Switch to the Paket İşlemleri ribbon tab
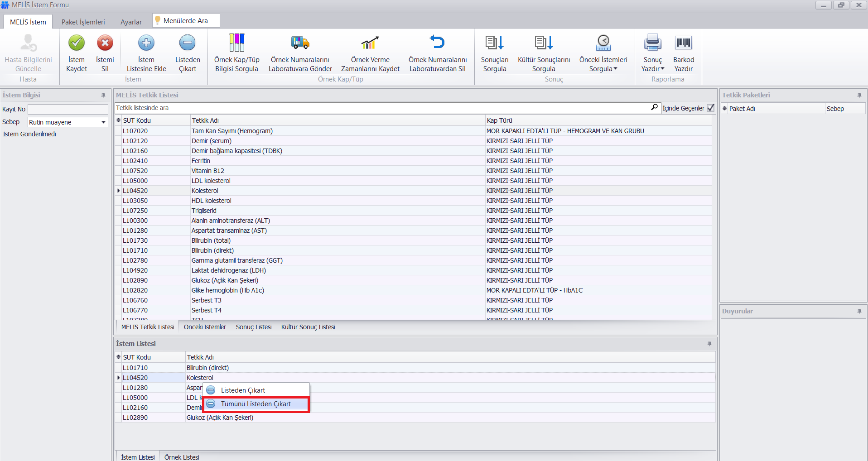This screenshot has height=461, width=868. coord(83,22)
